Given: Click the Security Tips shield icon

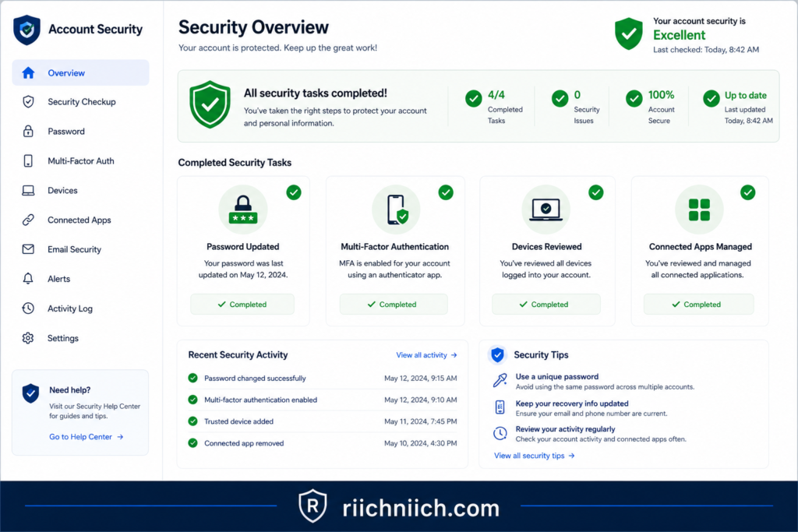Looking at the screenshot, I should 498,354.
